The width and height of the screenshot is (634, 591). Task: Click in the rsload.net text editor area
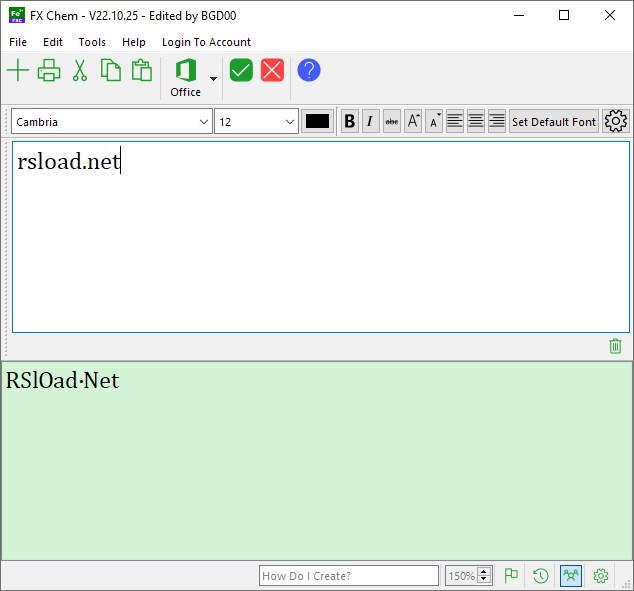(321, 237)
